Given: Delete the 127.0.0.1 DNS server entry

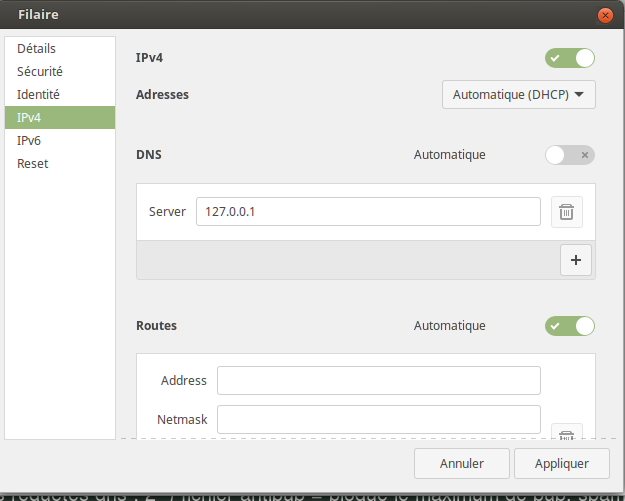Looking at the screenshot, I should pos(566,212).
